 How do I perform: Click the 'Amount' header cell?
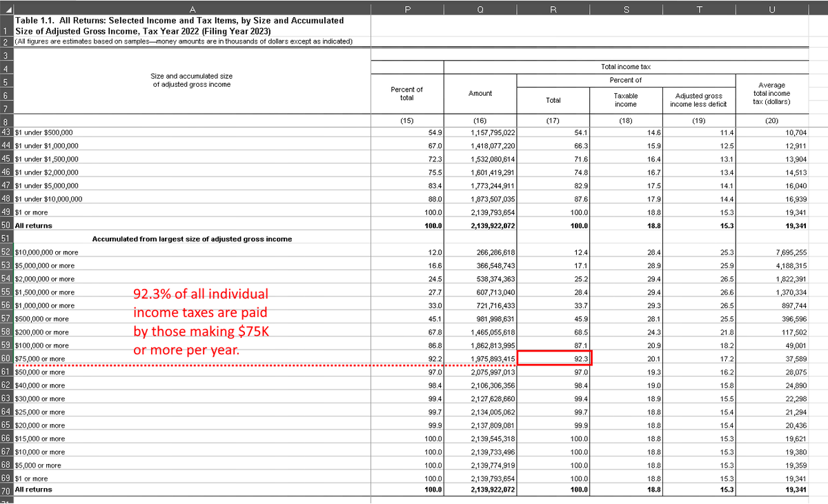(480, 93)
